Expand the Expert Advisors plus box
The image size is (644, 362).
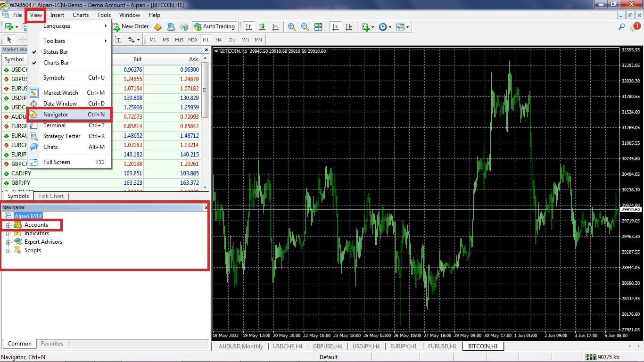[8, 242]
